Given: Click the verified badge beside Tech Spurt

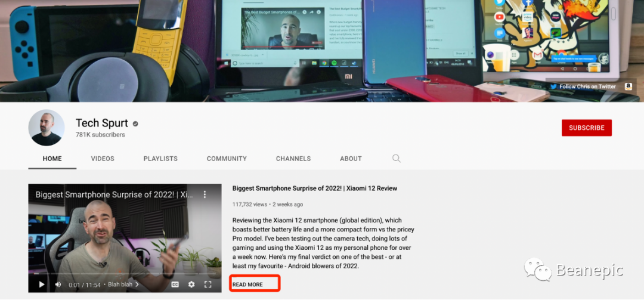Looking at the screenshot, I should click(135, 123).
